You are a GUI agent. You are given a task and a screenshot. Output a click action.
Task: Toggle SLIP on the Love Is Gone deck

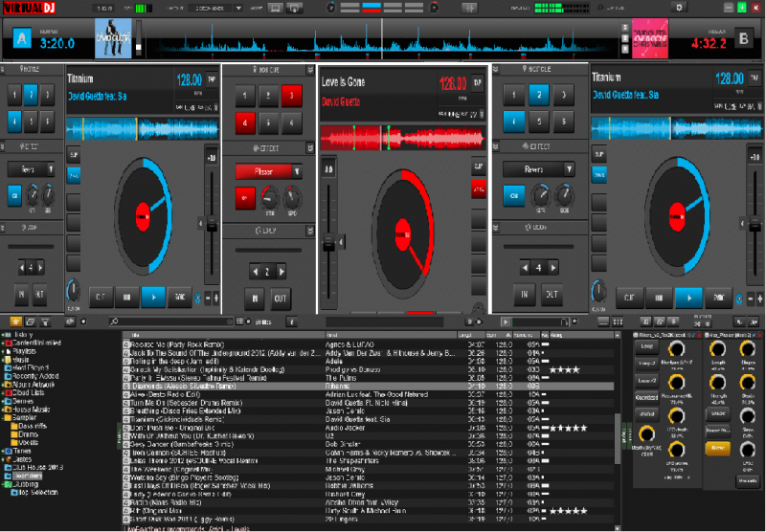pyautogui.click(x=478, y=166)
